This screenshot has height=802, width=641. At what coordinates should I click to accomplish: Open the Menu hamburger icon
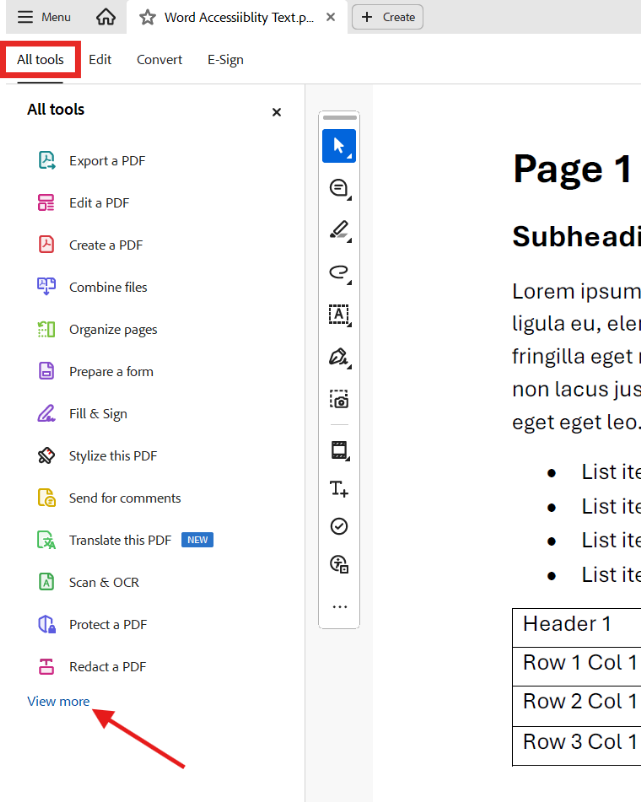click(x=25, y=17)
